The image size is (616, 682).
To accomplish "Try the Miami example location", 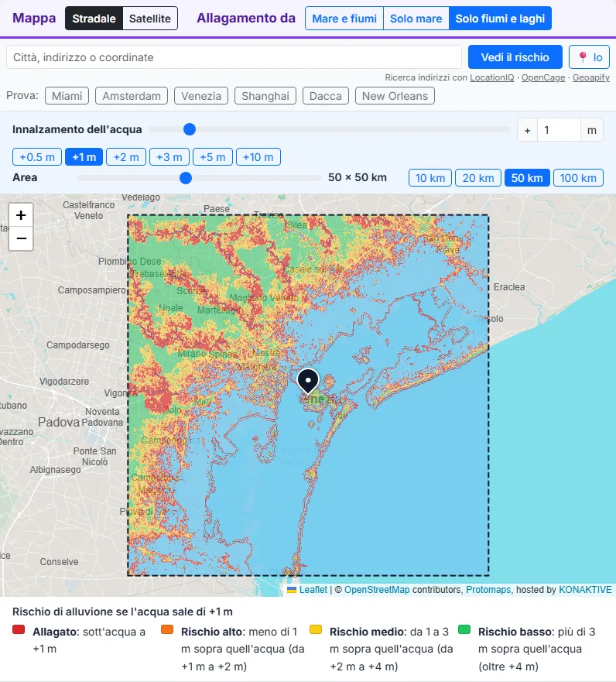I will point(67,96).
